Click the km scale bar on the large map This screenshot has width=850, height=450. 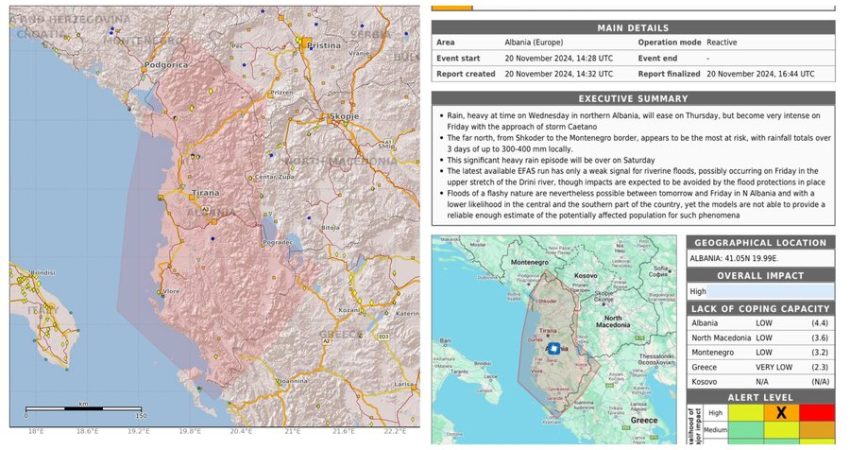pyautogui.click(x=86, y=408)
